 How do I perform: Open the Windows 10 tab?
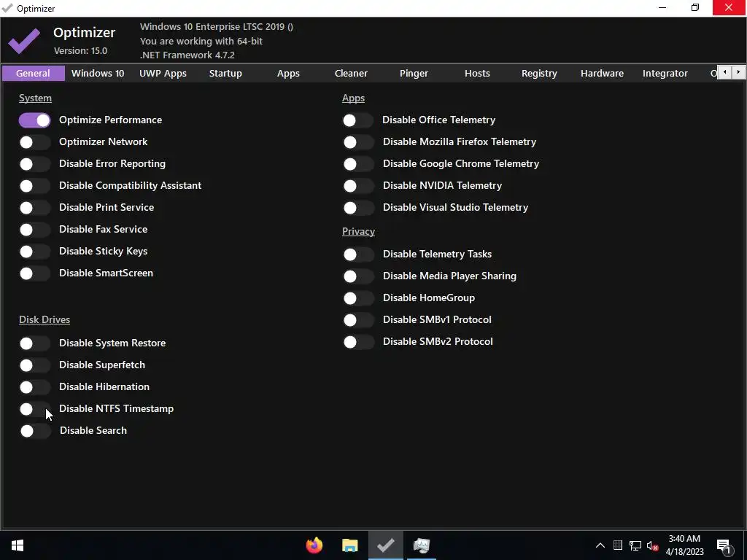point(98,74)
